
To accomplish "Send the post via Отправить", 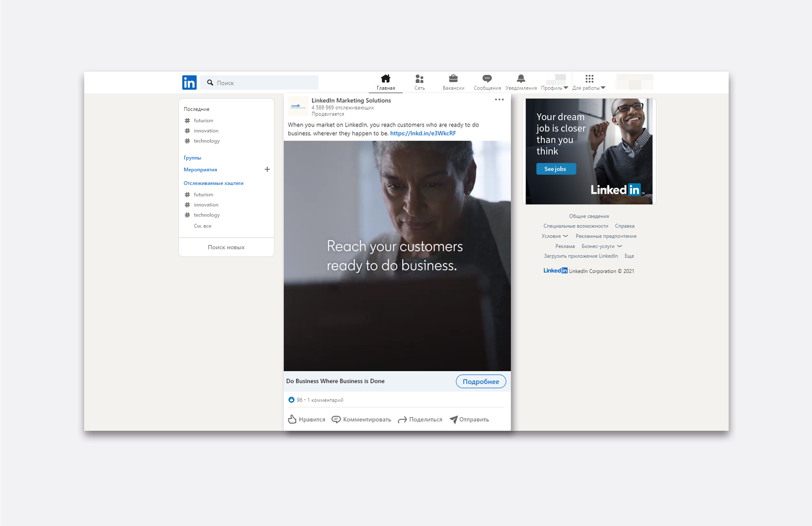I will tap(469, 419).
